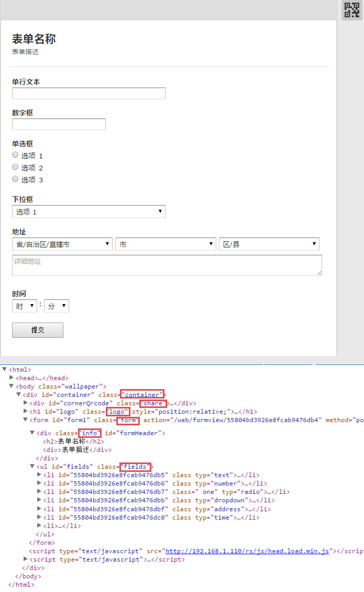Expand the li with typ="dropdown"
The width and height of the screenshot is (364, 592).
39,500
